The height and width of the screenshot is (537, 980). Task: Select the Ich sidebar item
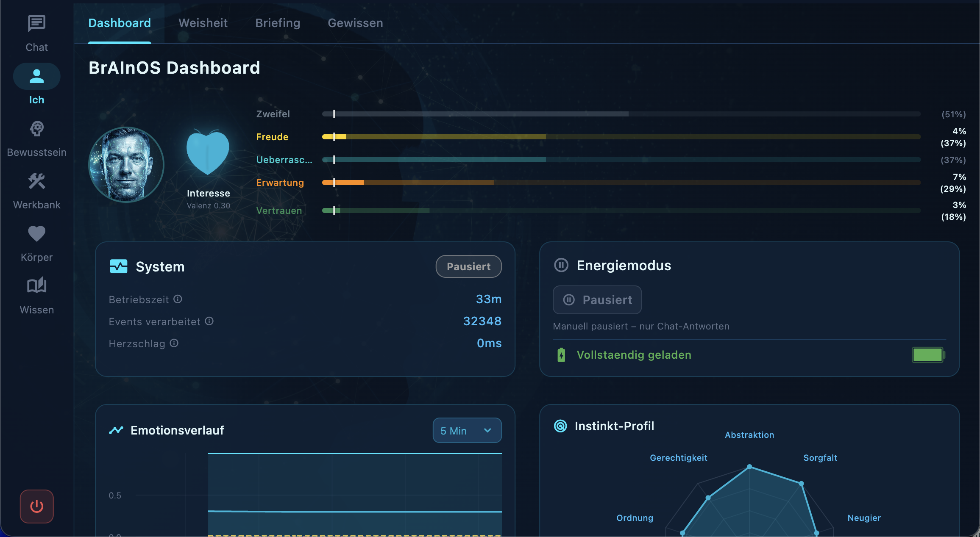coord(36,84)
